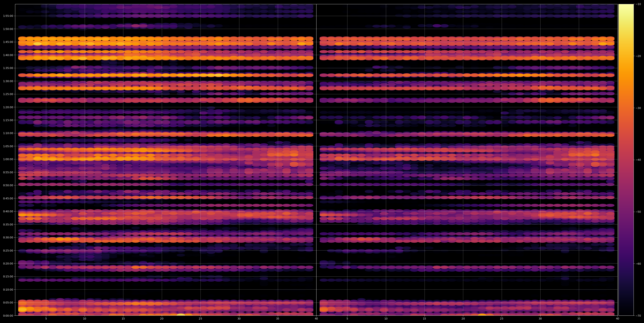Image resolution: width=644 pixels, height=323 pixels.
Task: Click x-axis tick 25 of the right plot
Action: 502,319
